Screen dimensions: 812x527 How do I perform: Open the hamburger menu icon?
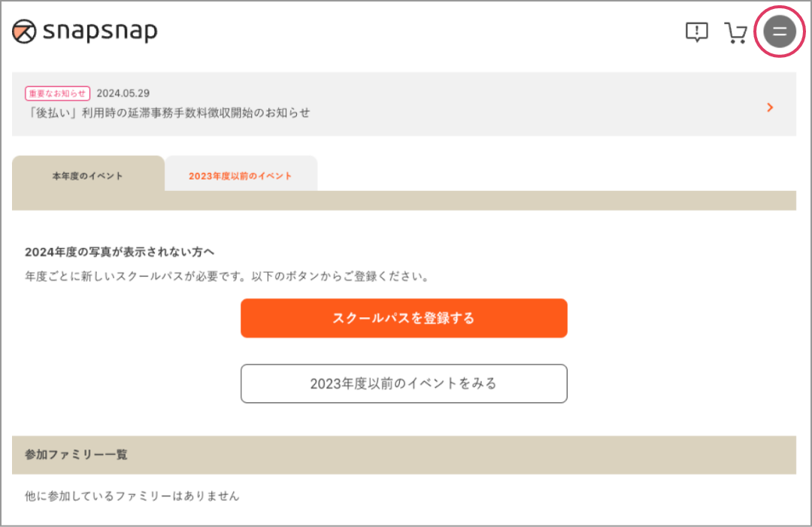780,32
